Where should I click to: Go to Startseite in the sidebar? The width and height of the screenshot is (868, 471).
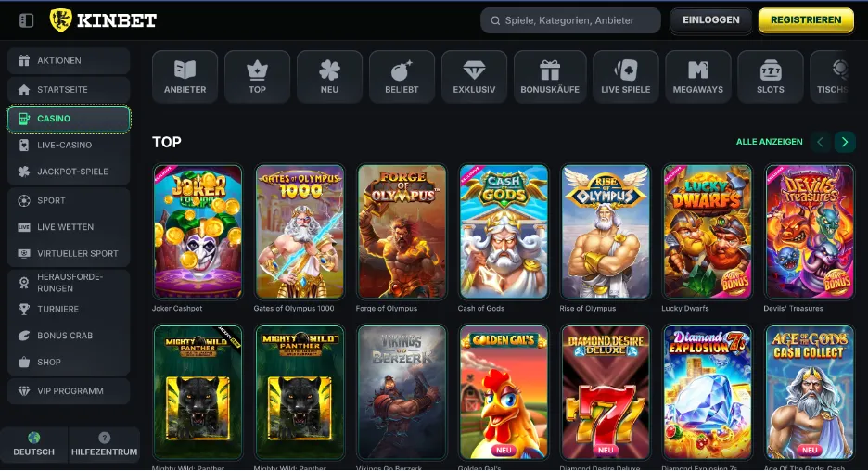tap(69, 90)
